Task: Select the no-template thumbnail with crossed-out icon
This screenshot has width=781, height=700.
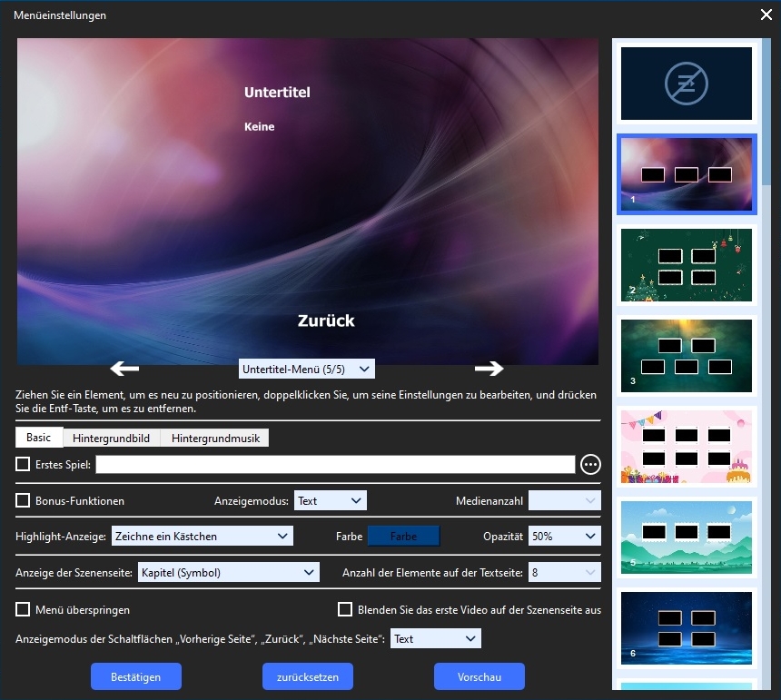Action: click(687, 84)
